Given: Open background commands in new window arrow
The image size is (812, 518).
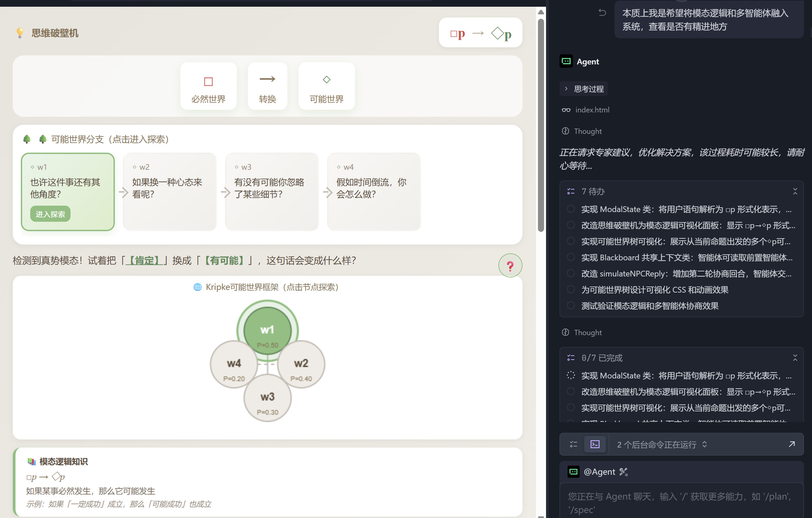Looking at the screenshot, I should point(791,444).
